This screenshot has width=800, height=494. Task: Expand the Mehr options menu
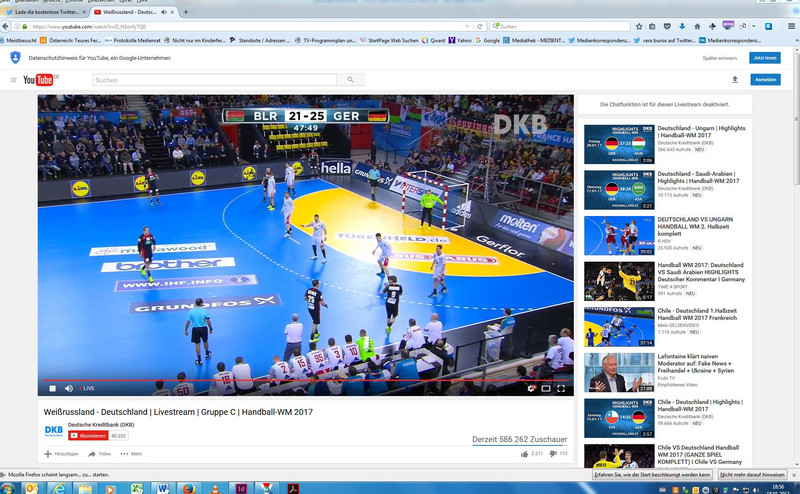tap(131, 454)
